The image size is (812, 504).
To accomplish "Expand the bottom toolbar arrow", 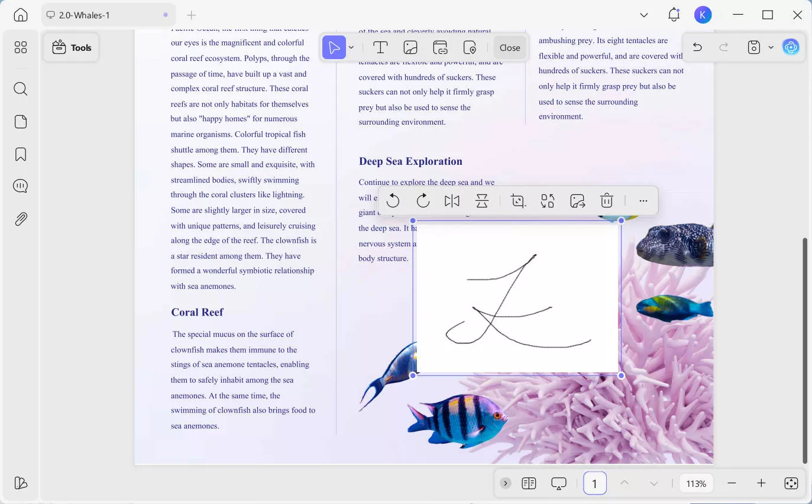I will (x=505, y=483).
